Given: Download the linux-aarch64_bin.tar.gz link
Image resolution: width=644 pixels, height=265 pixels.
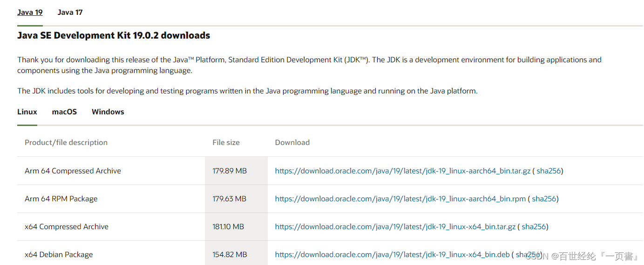Looking at the screenshot, I should click(x=403, y=171).
